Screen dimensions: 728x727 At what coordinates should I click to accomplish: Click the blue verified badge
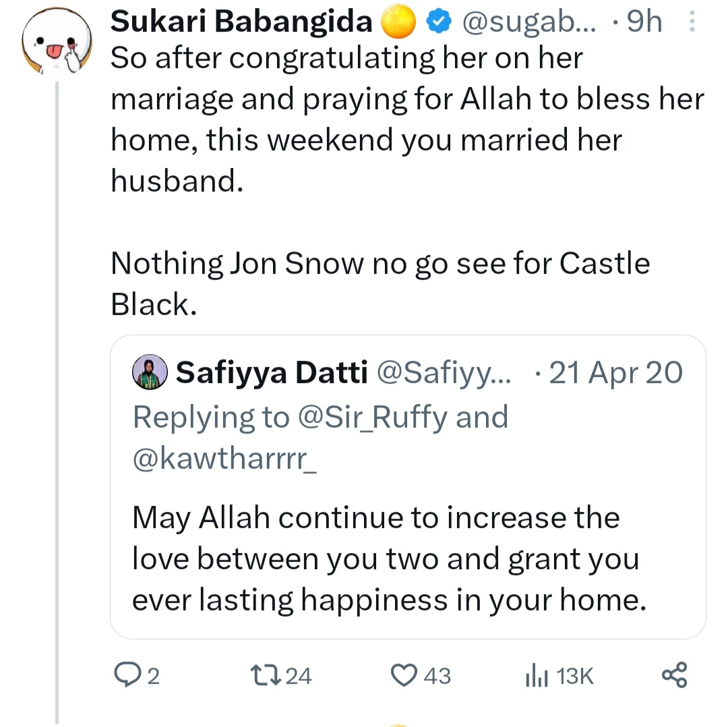(439, 24)
